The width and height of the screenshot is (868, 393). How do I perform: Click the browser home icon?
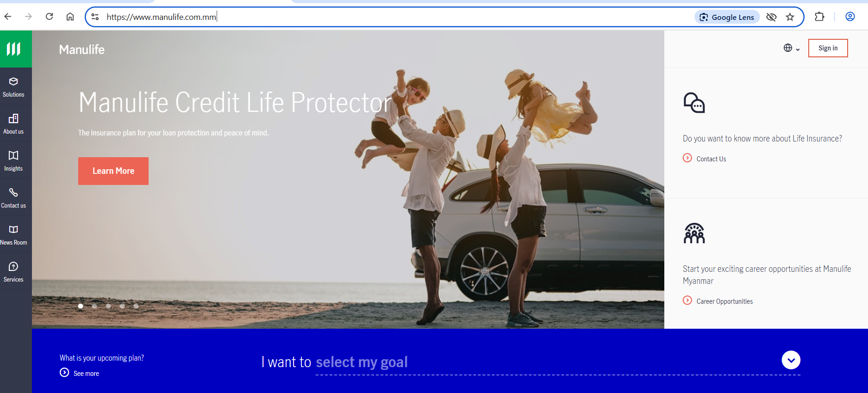tap(70, 17)
